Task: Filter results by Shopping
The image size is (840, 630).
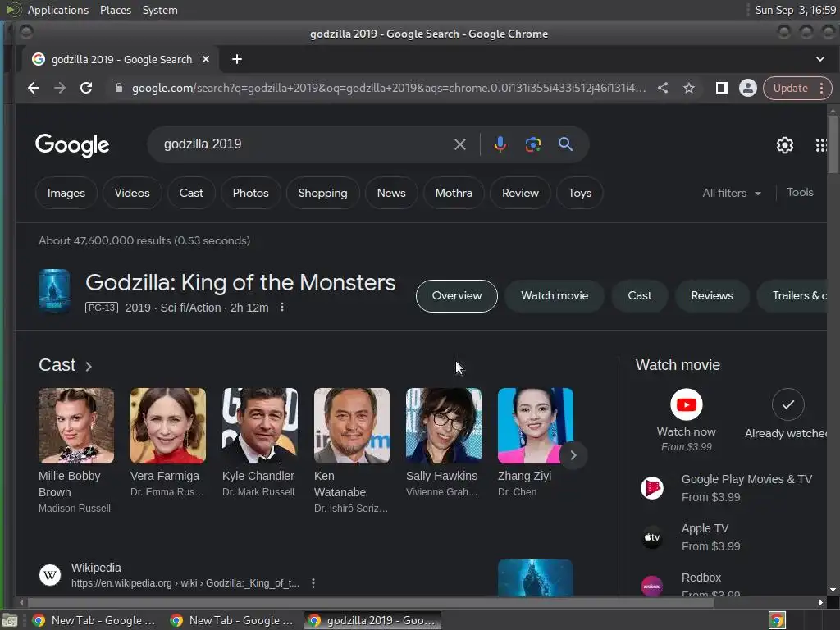Action: coord(322,193)
